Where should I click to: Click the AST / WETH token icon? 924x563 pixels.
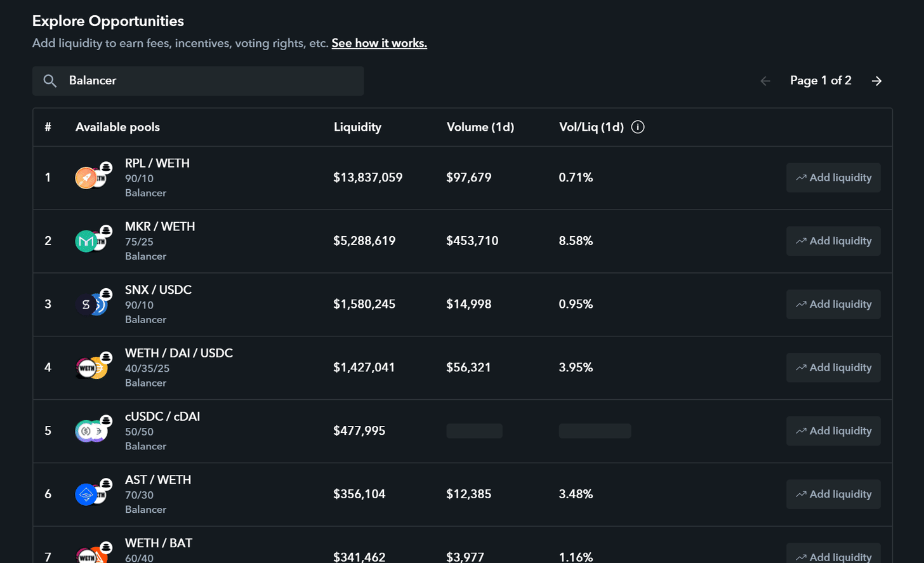coord(91,494)
